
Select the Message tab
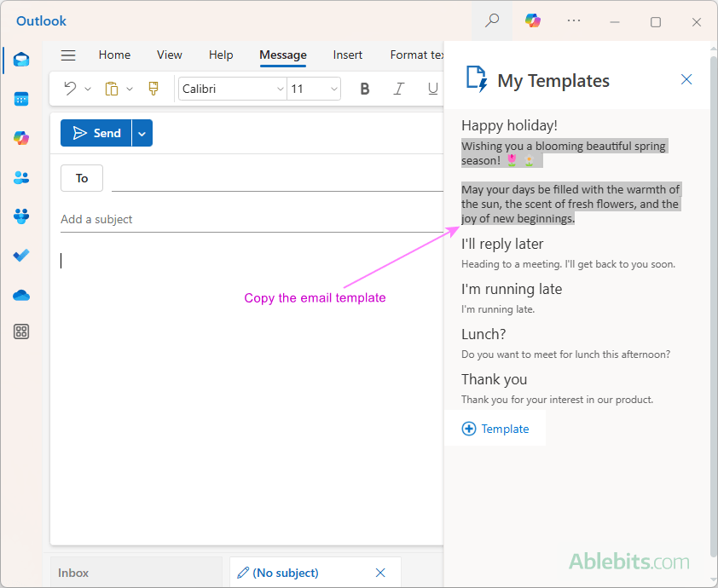pos(283,55)
